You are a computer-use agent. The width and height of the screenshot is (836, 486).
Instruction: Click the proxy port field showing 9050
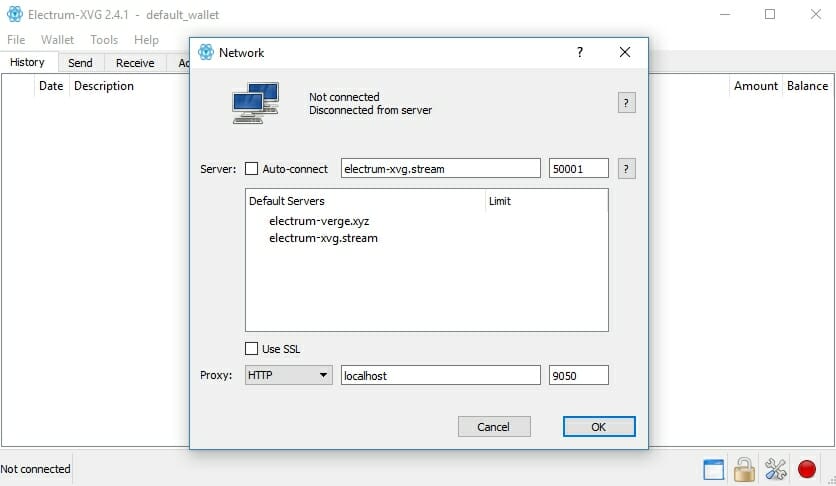click(x=578, y=375)
